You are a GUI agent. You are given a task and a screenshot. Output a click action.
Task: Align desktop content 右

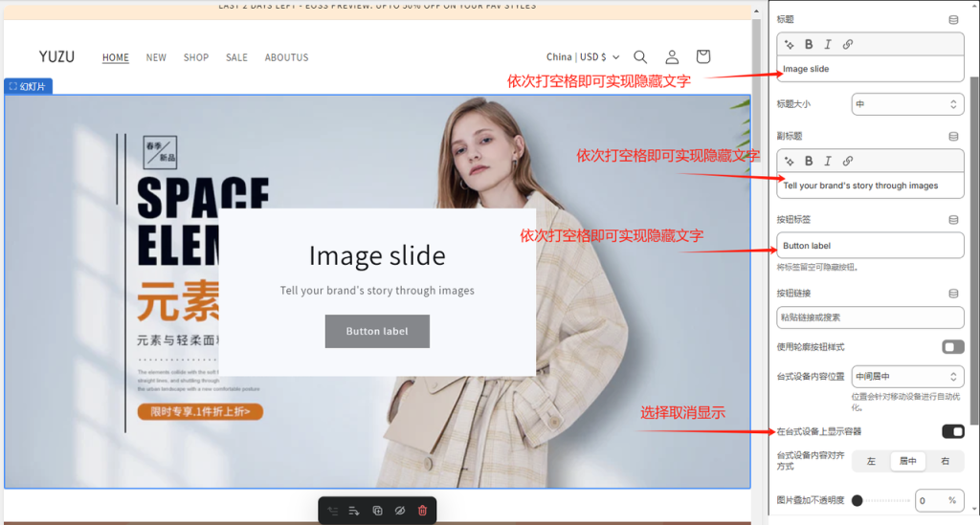click(945, 461)
